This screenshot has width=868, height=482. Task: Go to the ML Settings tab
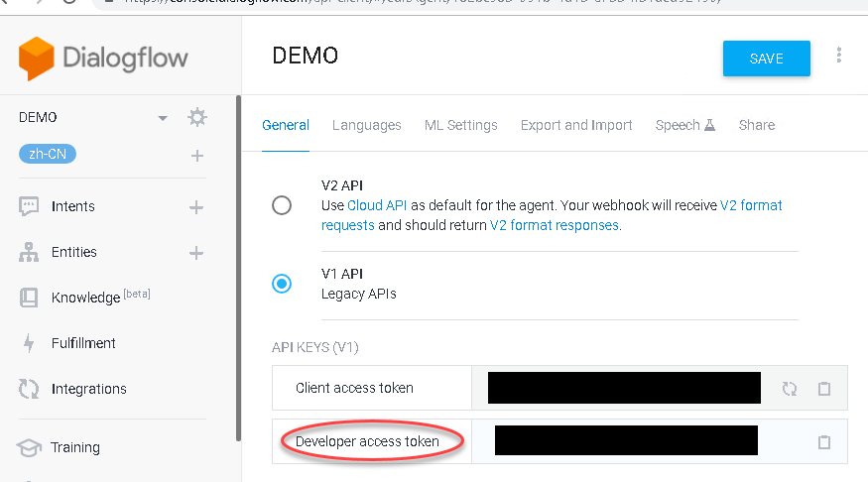coord(460,125)
